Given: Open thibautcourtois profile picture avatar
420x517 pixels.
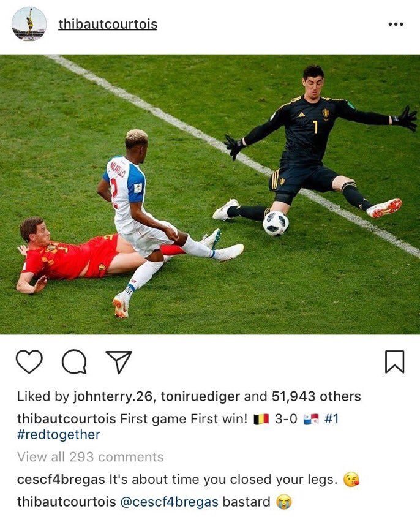Looking at the screenshot, I should pyautogui.click(x=29, y=24).
